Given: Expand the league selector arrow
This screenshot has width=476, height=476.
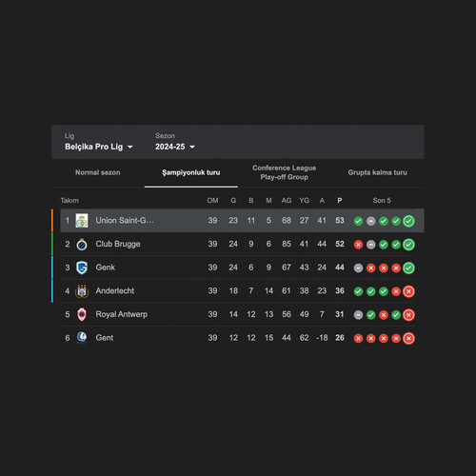Looking at the screenshot, I should click(129, 147).
